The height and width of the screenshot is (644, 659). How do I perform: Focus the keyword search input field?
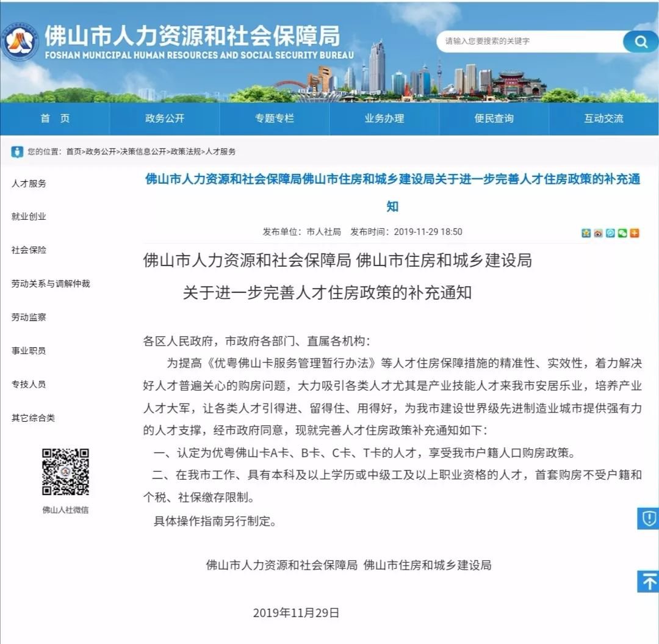click(530, 41)
